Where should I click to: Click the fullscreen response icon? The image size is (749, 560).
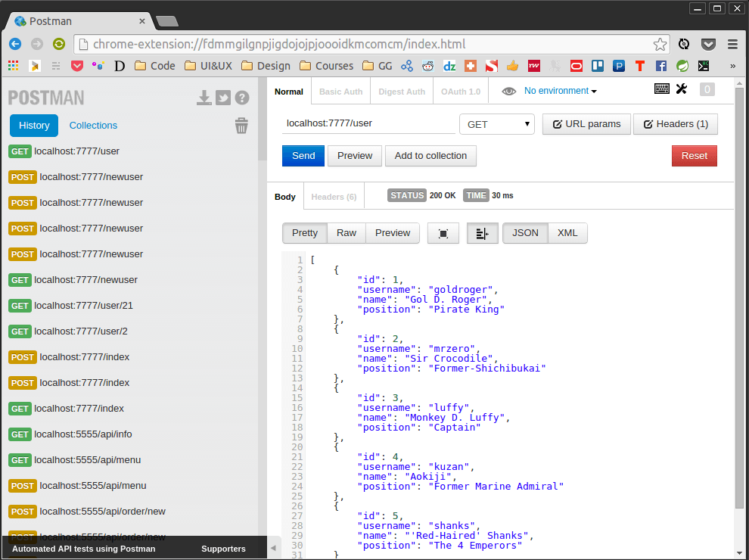tap(443, 233)
